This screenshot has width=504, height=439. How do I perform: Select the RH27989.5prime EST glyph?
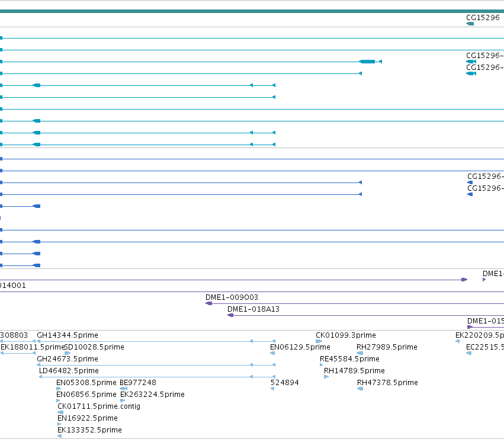[360, 353]
